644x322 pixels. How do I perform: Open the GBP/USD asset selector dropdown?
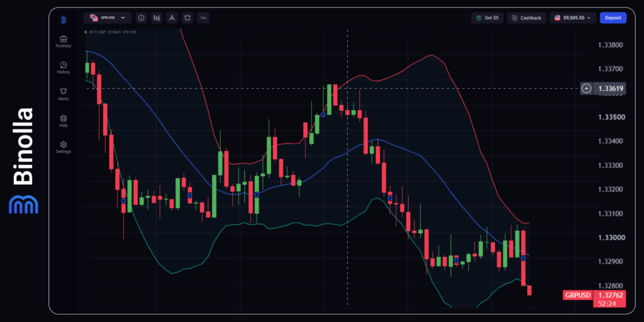coord(108,18)
